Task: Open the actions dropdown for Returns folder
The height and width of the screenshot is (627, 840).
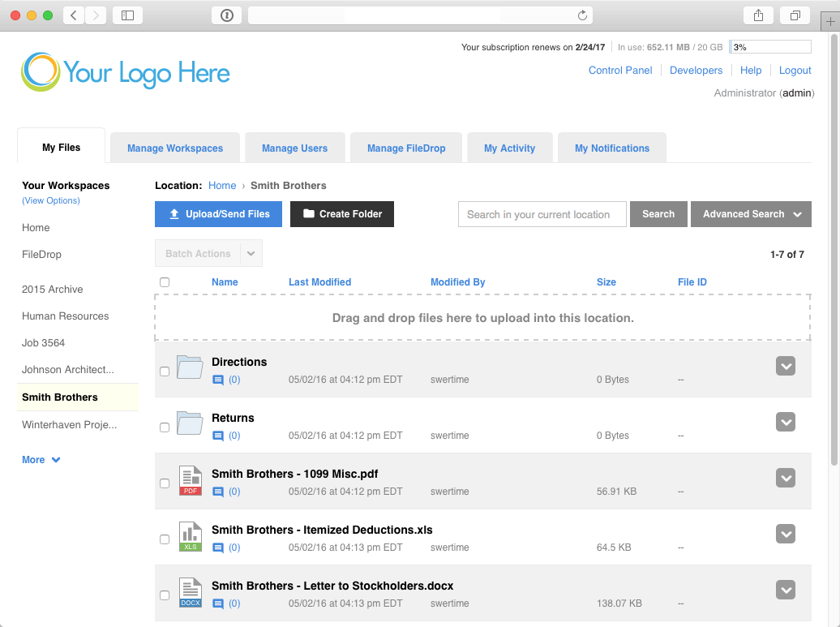Action: (x=785, y=423)
